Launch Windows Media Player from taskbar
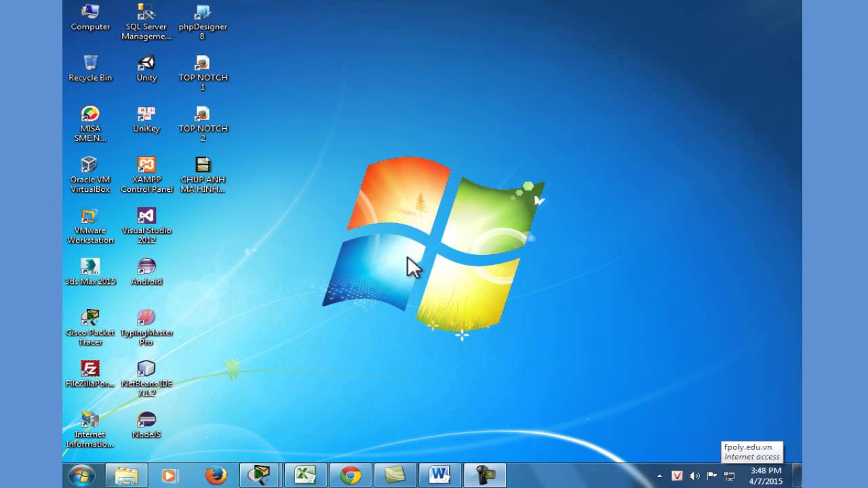Image resolution: width=868 pixels, height=488 pixels. point(170,476)
